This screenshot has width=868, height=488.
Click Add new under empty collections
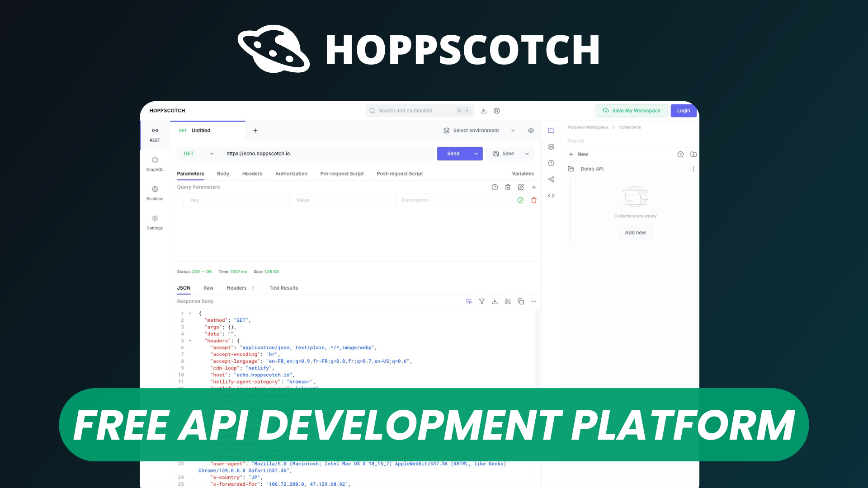(x=635, y=232)
